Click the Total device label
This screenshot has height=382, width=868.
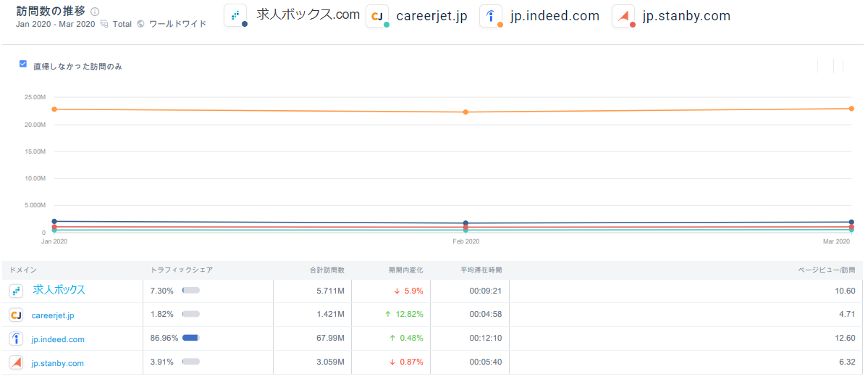[x=122, y=24]
